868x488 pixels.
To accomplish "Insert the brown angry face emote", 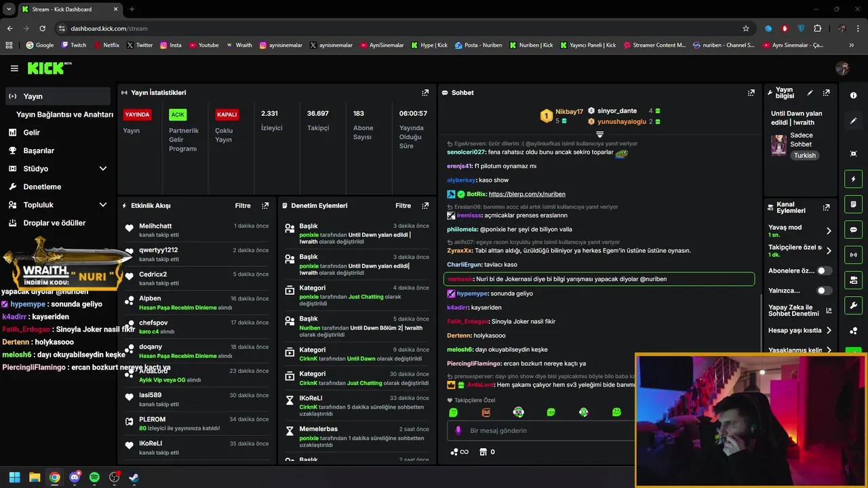I will tap(486, 412).
